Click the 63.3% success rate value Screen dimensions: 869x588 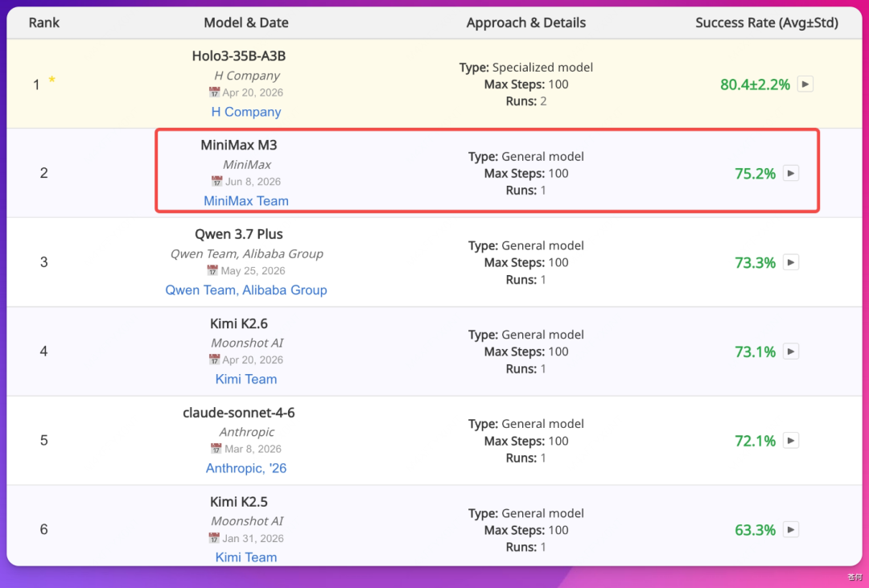[755, 530]
